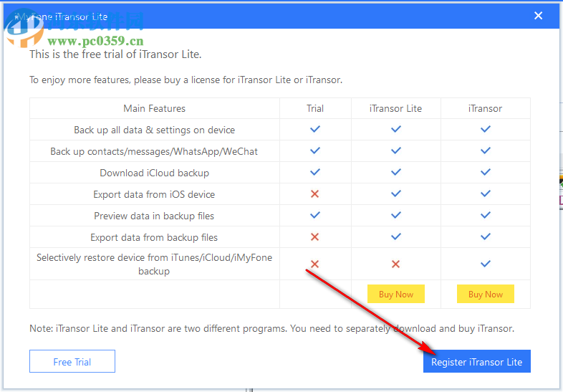
Task: Click iTransor checkmark for Export from backup files
Action: tap(486, 236)
